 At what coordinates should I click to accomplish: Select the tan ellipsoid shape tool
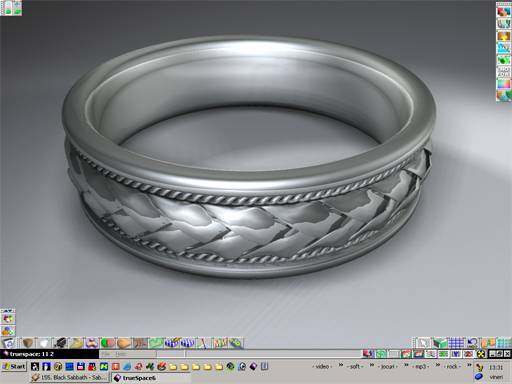coord(124,343)
